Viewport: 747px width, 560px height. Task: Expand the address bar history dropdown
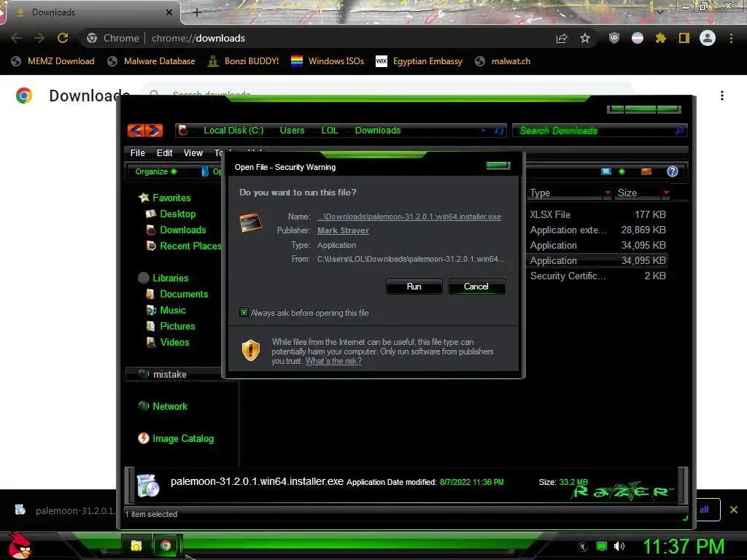[483, 131]
